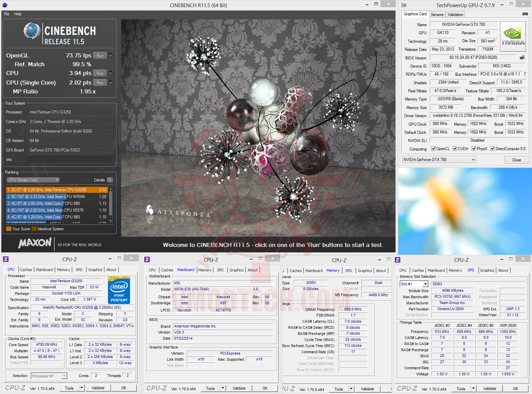The image size is (532, 394).
Task: Click the orange Your Score legend swatch
Action: tap(8, 229)
